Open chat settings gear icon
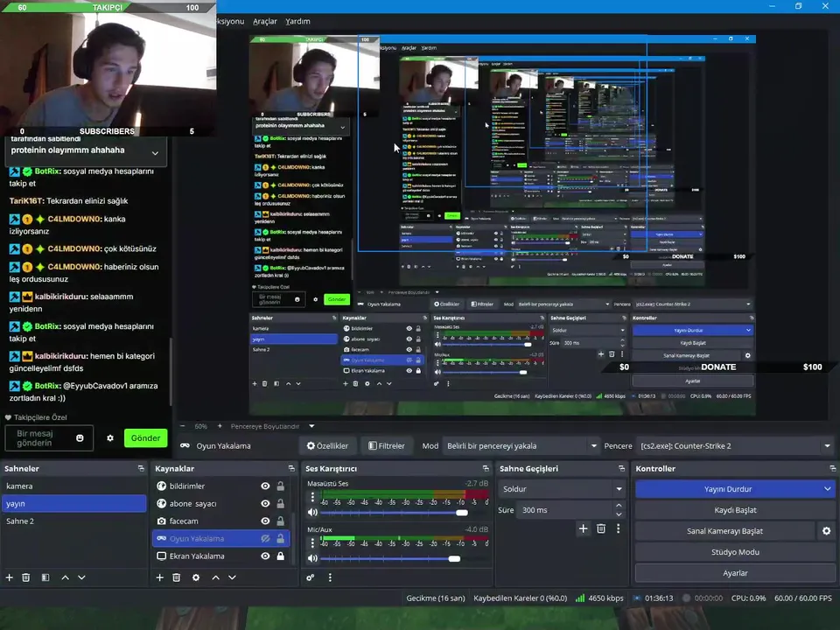 [110, 438]
